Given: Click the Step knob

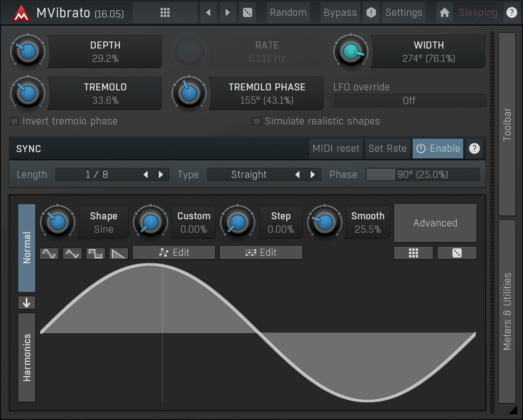Looking at the screenshot, I should click(x=238, y=222).
